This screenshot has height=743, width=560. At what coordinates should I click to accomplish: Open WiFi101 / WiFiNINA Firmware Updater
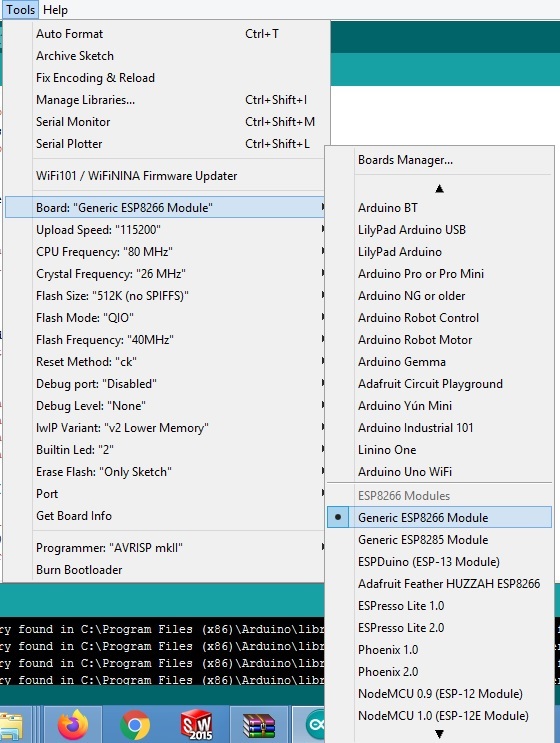pyautogui.click(x=165, y=176)
